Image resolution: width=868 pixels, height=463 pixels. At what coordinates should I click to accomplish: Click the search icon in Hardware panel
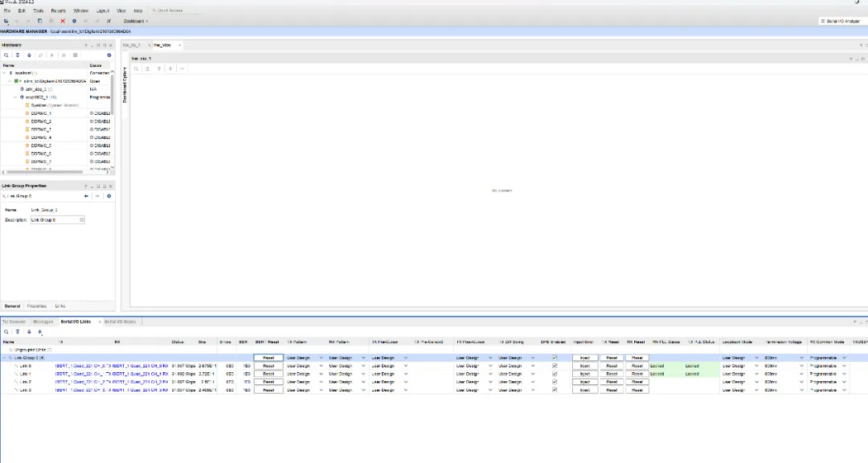pyautogui.click(x=6, y=55)
